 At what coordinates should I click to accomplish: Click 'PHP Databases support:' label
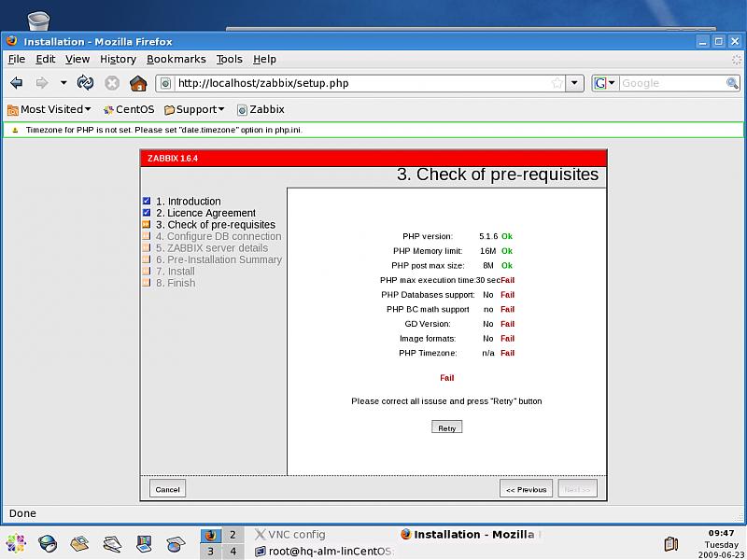[x=428, y=295]
